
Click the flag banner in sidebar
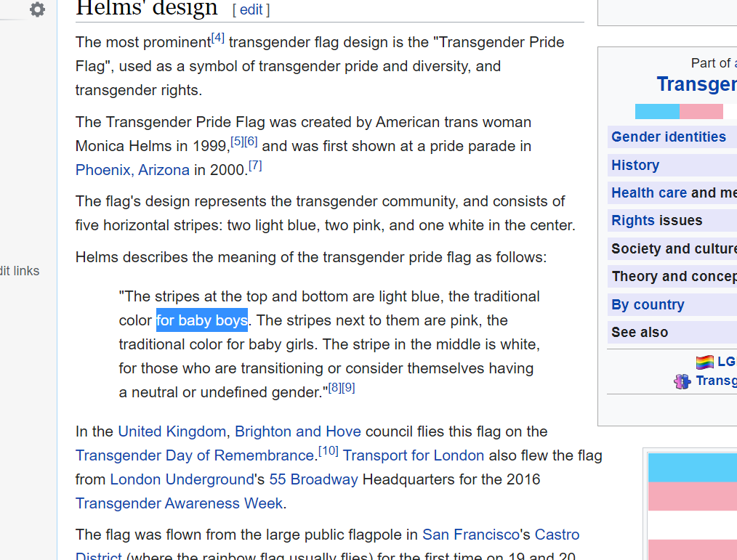point(686,111)
